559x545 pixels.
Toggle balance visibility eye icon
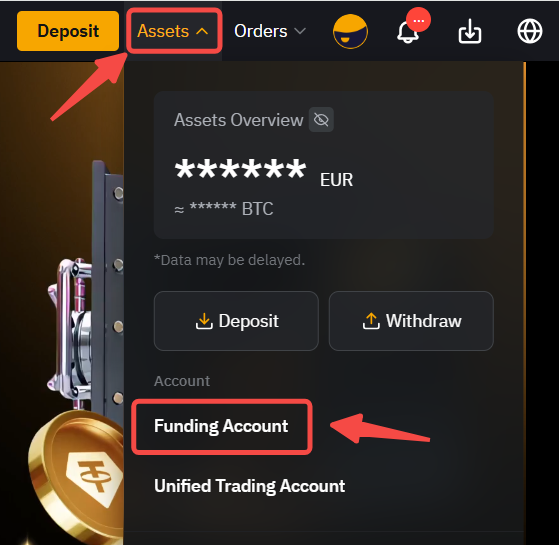(321, 120)
